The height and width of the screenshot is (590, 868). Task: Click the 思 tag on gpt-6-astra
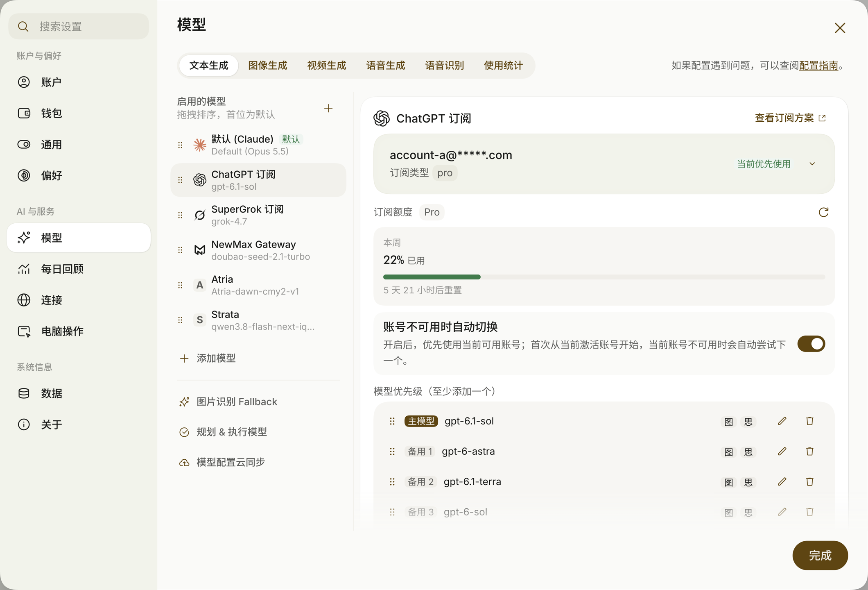[x=748, y=452]
